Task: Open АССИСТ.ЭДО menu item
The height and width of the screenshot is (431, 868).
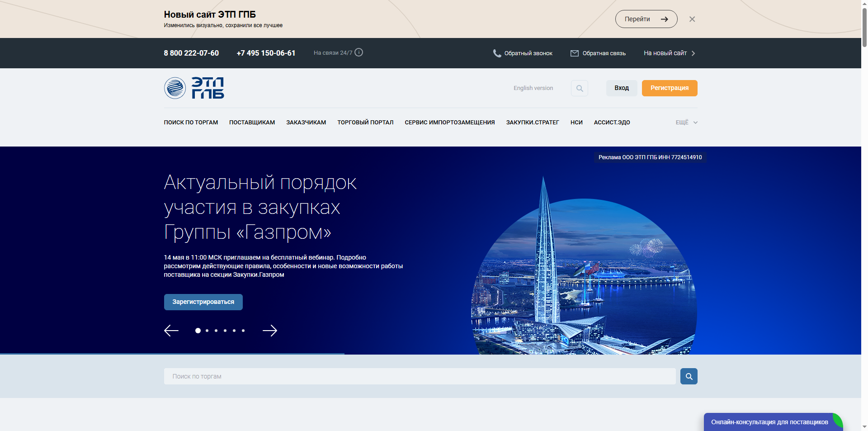Action: point(612,123)
